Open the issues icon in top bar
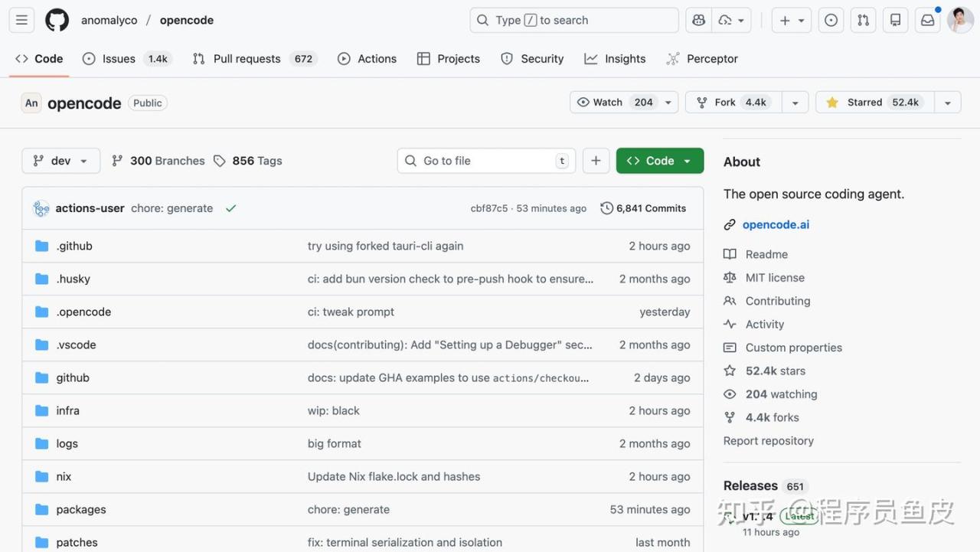Screen dimensions: 980x552 coord(831,21)
